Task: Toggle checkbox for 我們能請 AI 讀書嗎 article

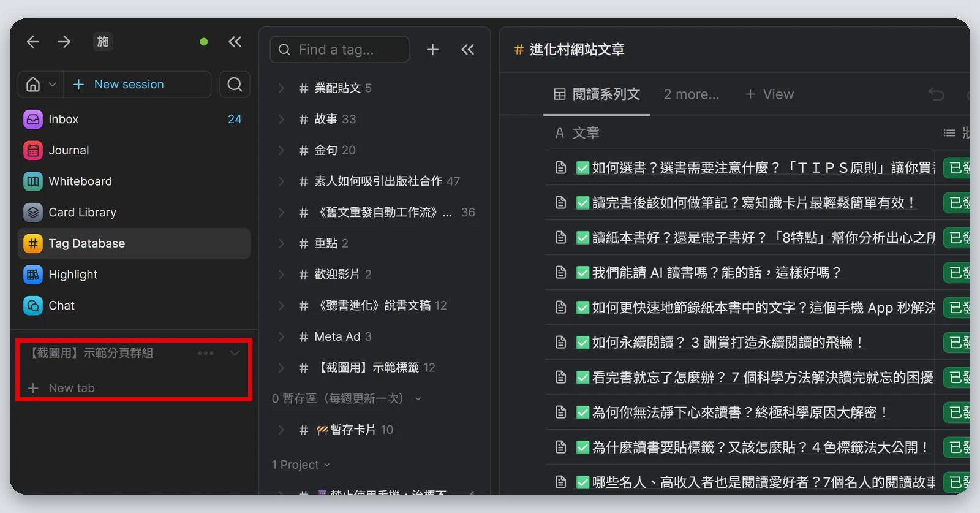Action: point(582,273)
